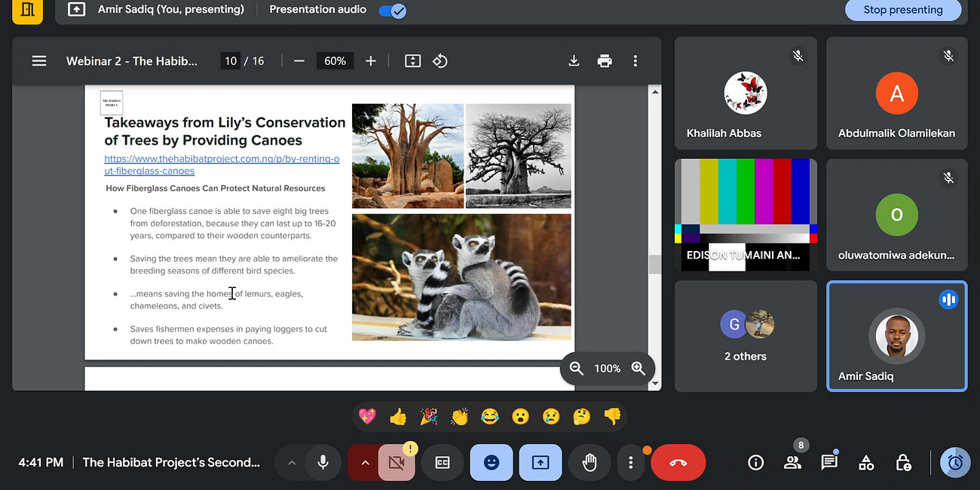Image resolution: width=980 pixels, height=490 pixels.
Task: Zoom in with magnifier plus overlay
Action: tap(638, 368)
